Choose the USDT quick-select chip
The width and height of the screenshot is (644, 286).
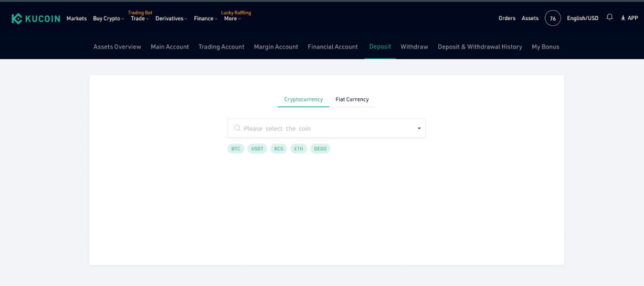(257, 149)
